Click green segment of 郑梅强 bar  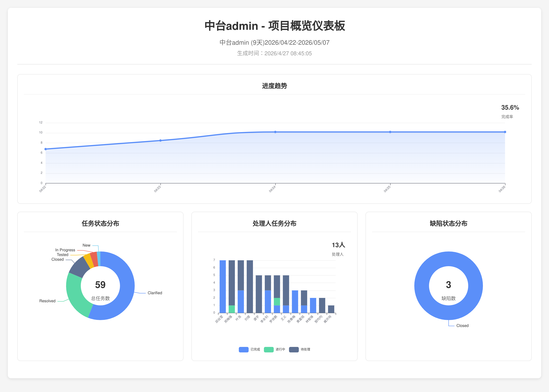coord(232,309)
